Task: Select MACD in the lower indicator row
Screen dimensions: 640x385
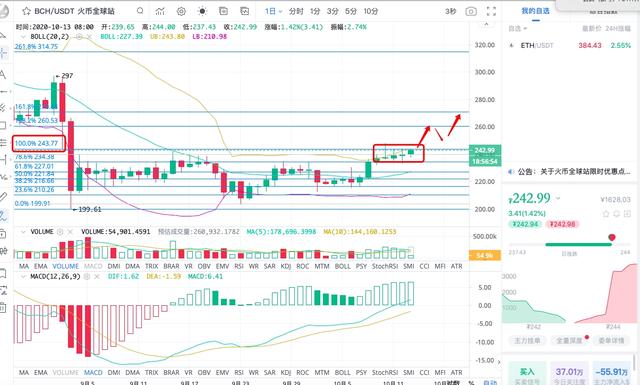Action: [x=93, y=372]
